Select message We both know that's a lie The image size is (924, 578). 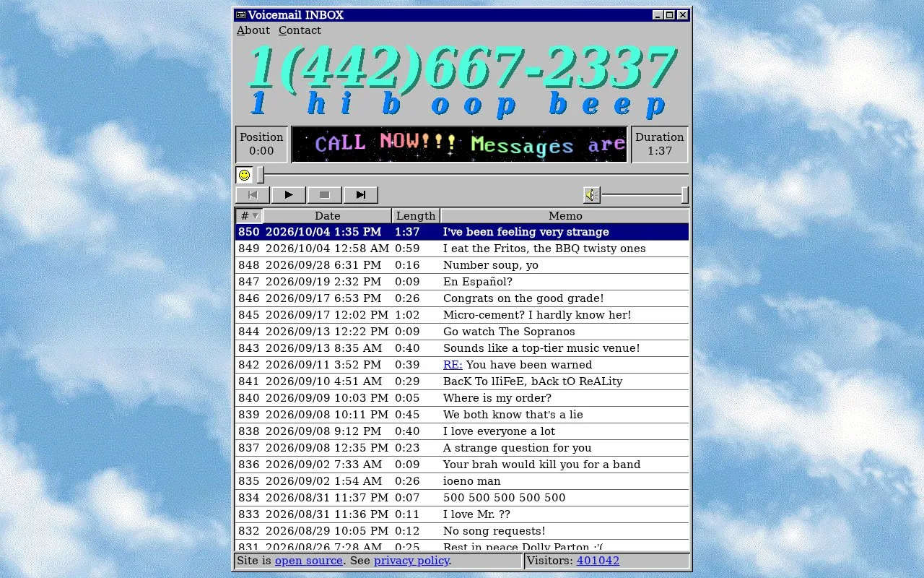[x=462, y=415]
